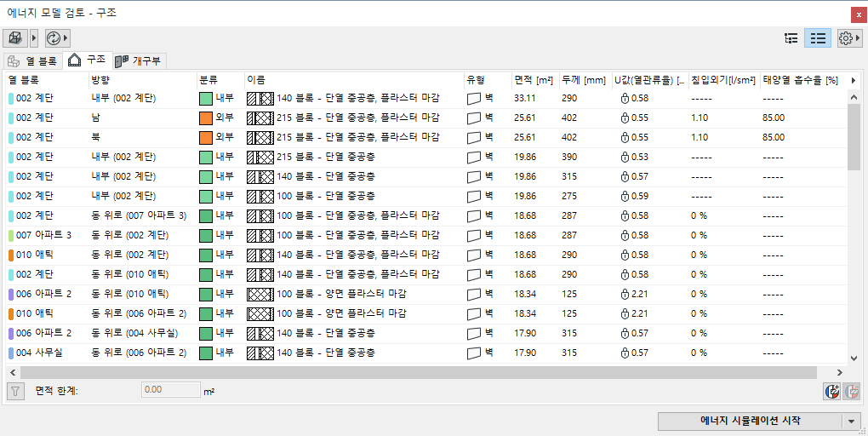This screenshot has height=436, width=868.
Task: Switch to tree list view
Action: click(791, 38)
